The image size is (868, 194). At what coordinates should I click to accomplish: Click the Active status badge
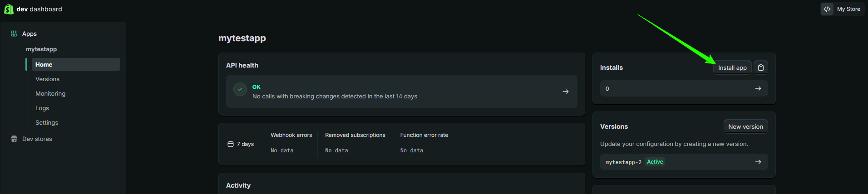(x=655, y=162)
